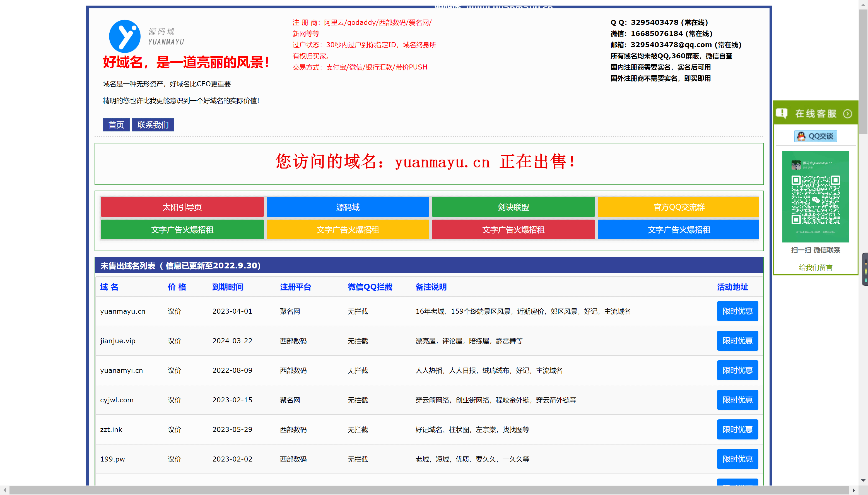Click 限时优惠 for 199.pw row
The height and width of the screenshot is (495, 868).
pyautogui.click(x=737, y=459)
